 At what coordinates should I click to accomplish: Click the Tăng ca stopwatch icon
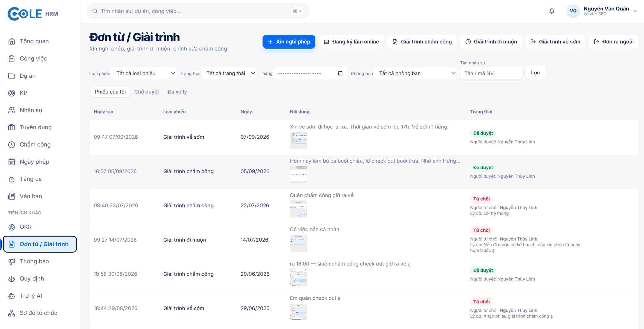click(12, 179)
